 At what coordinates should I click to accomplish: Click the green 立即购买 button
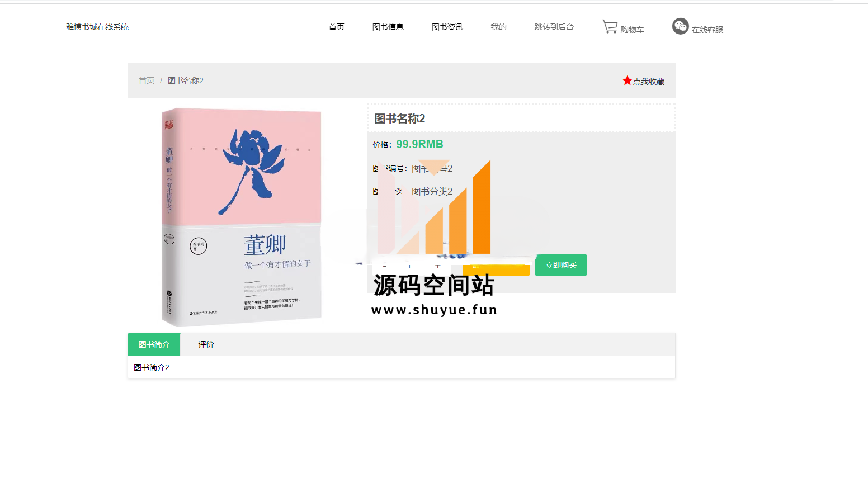(561, 265)
